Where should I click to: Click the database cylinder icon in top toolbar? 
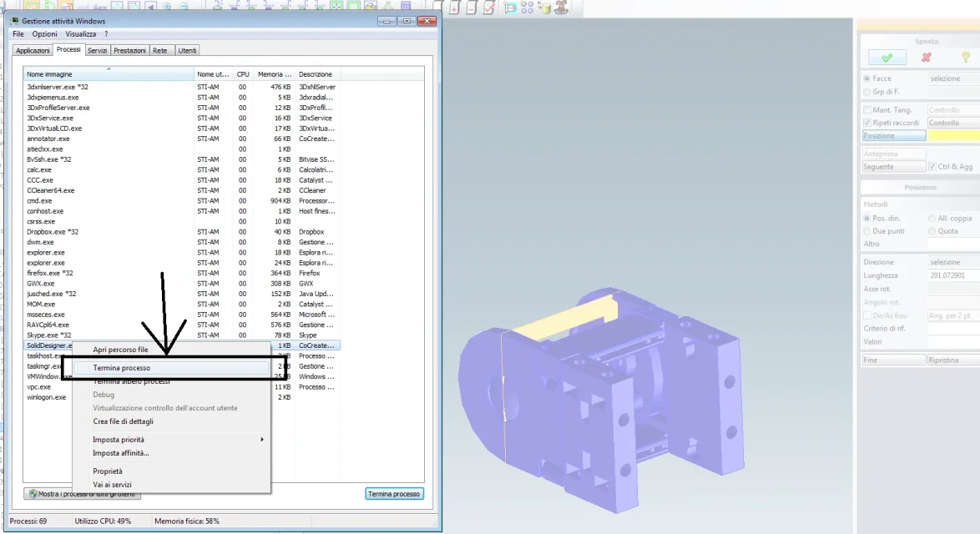(543, 8)
